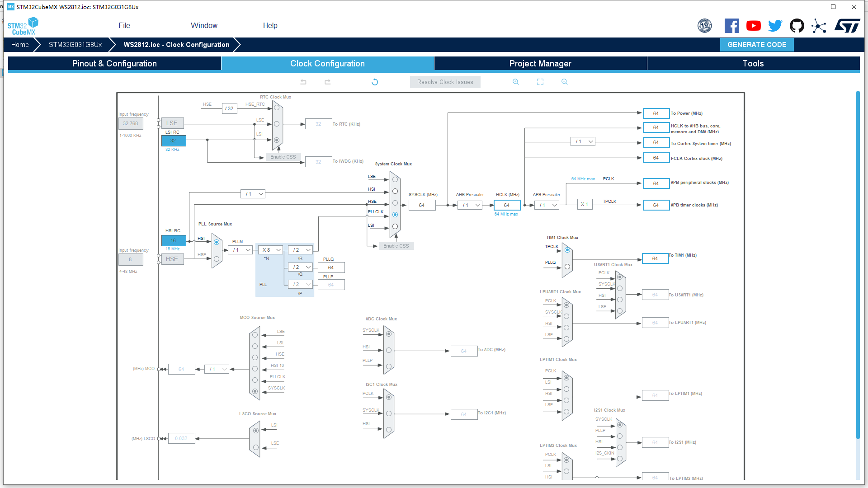Click Resolve Clock Issues button
This screenshot has width=868, height=488.
click(x=445, y=82)
